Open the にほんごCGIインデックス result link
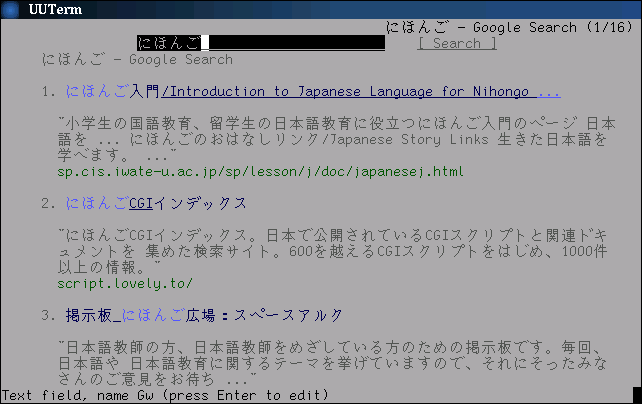Viewport: 642px width, 404px height. (x=156, y=203)
